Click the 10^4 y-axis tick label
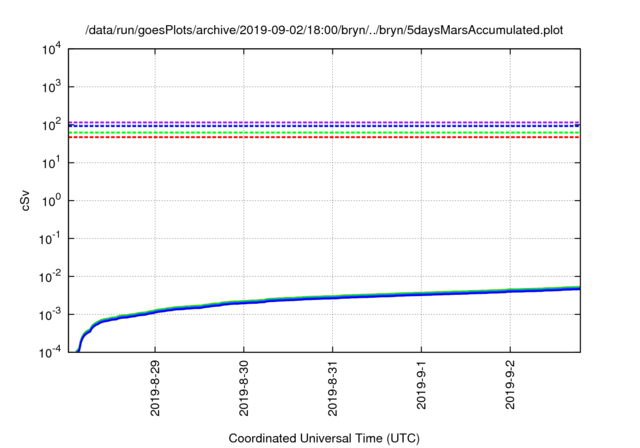 pos(52,49)
